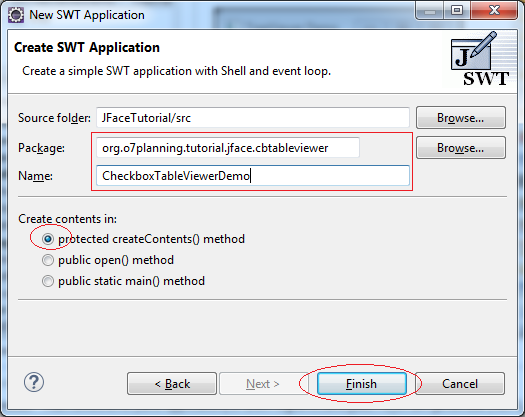The image size is (525, 417).
Task: Cancel the New SWT Application wizard
Action: pos(460,384)
